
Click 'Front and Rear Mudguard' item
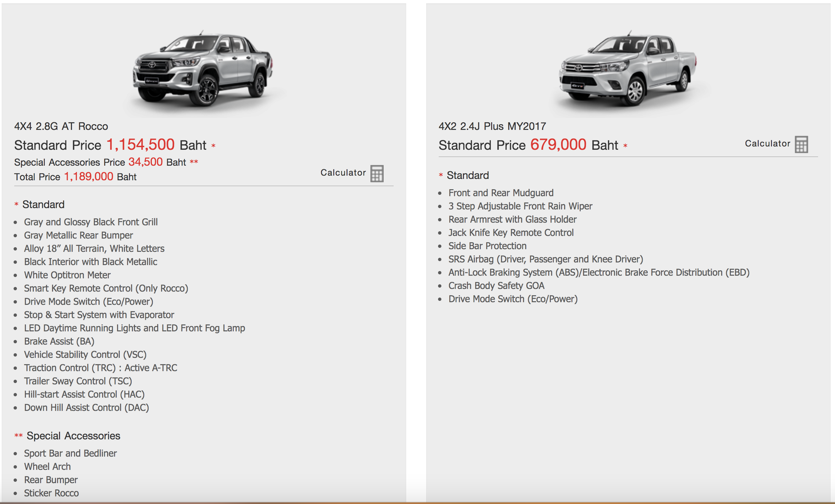tap(501, 193)
